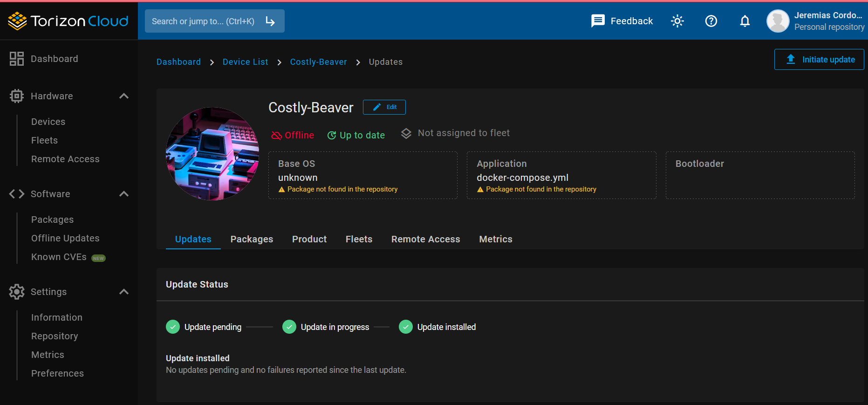
Task: Collapse the Settings sidebar section
Action: coord(124,292)
